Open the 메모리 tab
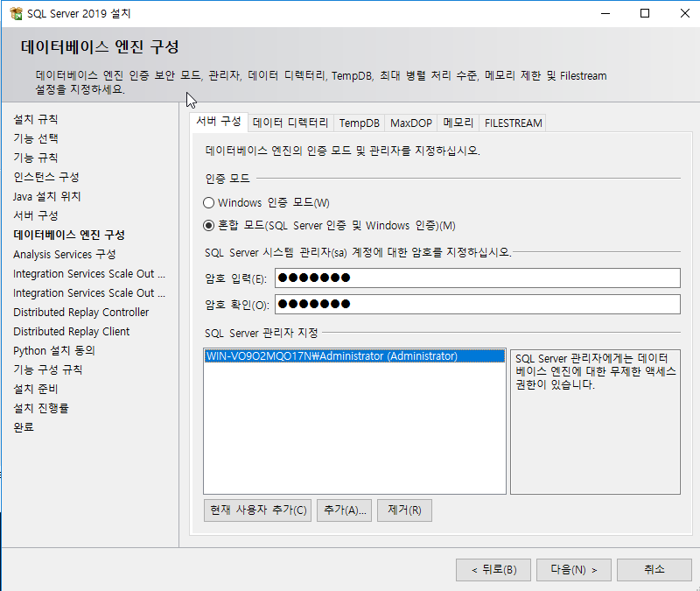This screenshot has height=591, width=700. [x=458, y=123]
